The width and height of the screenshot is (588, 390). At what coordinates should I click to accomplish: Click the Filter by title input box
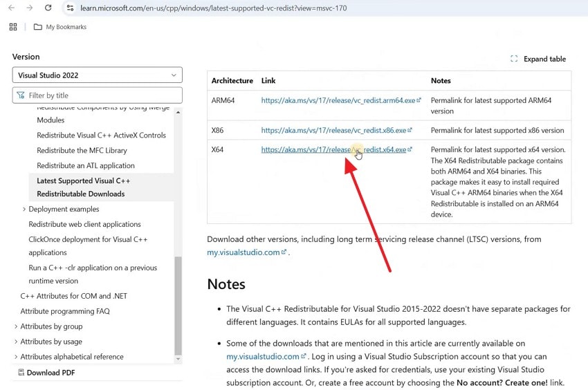click(97, 95)
